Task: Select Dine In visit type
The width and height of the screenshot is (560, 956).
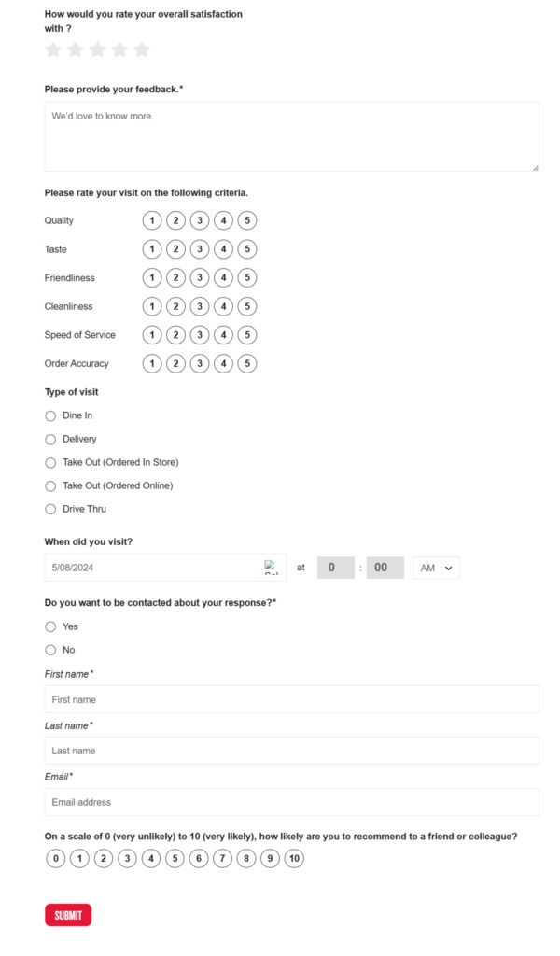Action: pos(50,415)
